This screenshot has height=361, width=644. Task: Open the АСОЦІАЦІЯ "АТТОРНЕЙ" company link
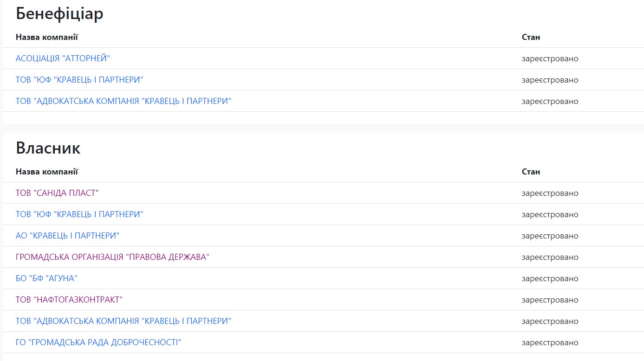(63, 58)
